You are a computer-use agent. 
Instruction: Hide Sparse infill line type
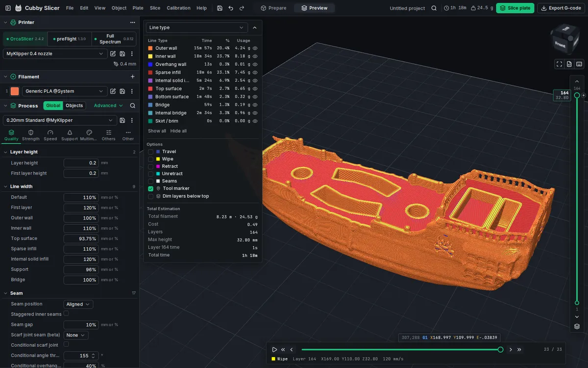coord(255,73)
